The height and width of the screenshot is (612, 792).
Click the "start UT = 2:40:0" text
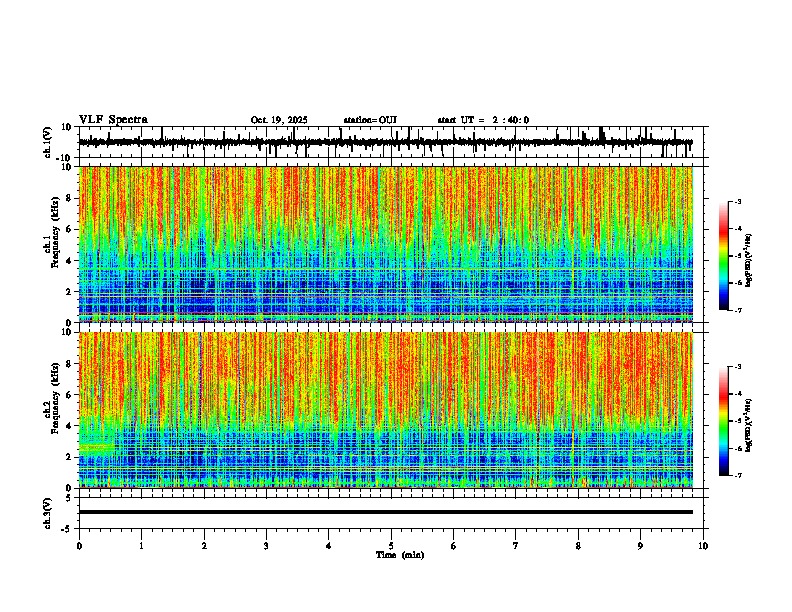[x=483, y=120]
